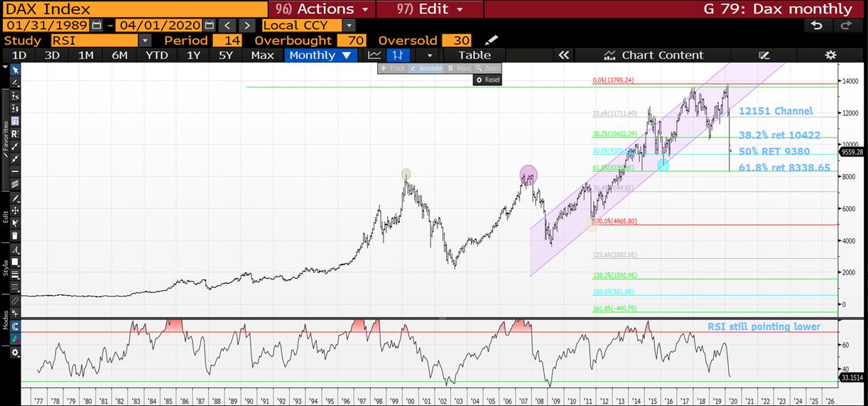Select the Modes crescent icon
Viewport: 868px width, 406px height.
coord(15,327)
